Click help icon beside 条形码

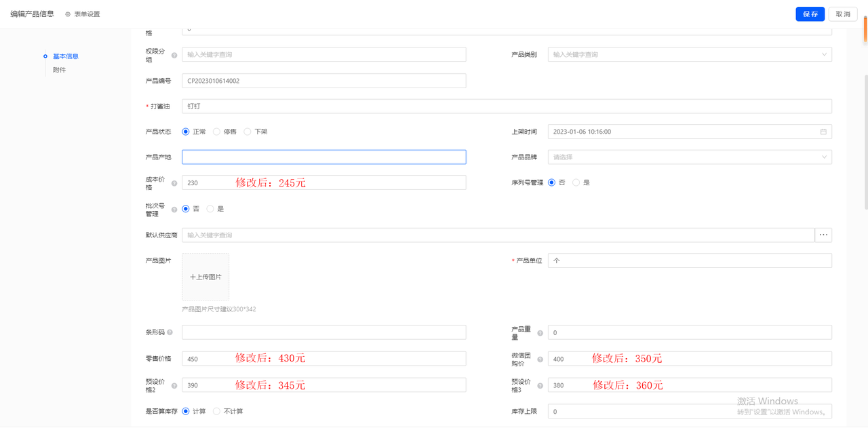(170, 333)
